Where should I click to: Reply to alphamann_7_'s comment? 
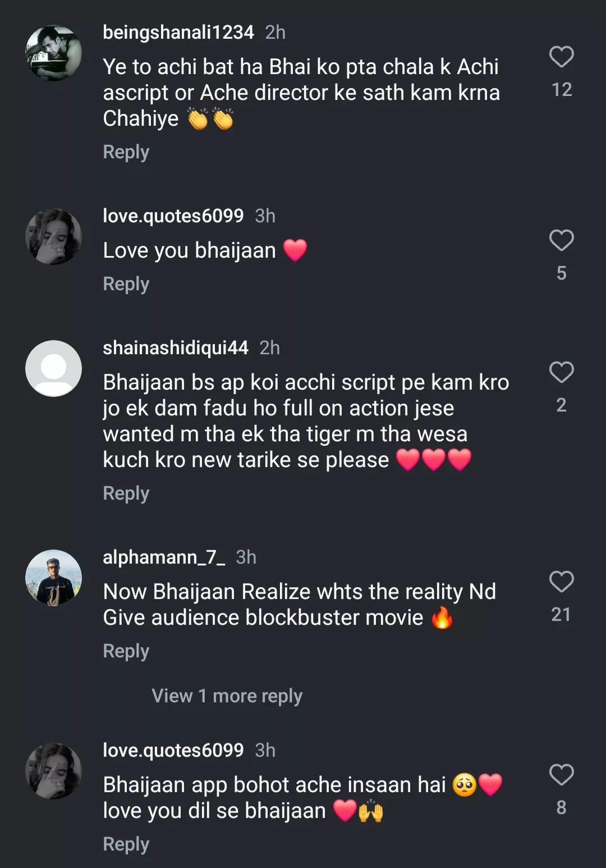[x=126, y=651]
